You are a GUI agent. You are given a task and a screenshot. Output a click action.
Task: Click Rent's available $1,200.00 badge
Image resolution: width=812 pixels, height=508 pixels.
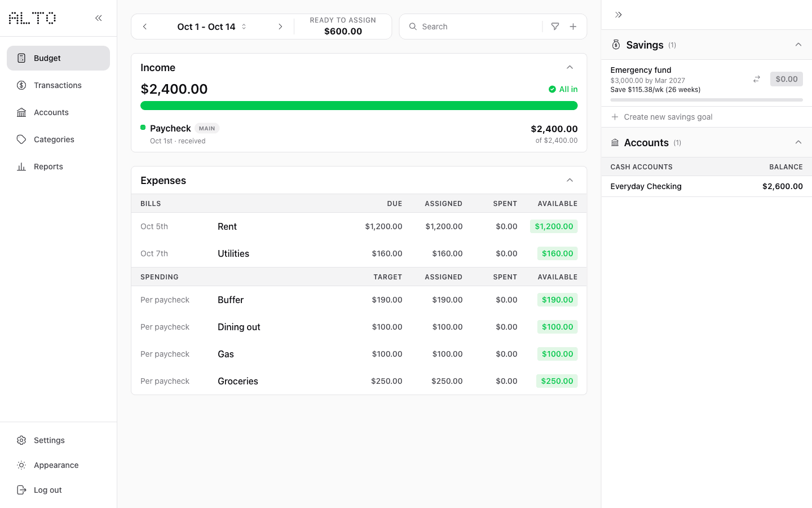pos(554,226)
